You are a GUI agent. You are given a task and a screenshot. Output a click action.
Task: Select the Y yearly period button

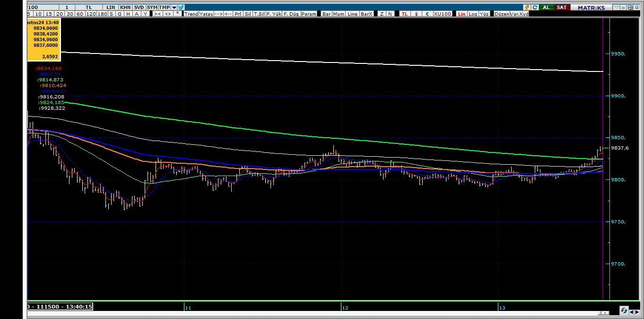click(x=145, y=14)
